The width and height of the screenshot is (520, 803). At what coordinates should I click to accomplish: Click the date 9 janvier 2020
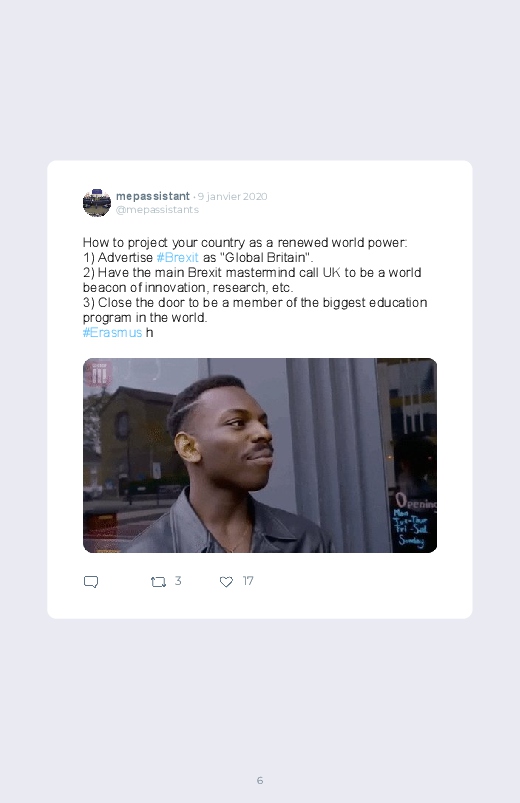233,196
